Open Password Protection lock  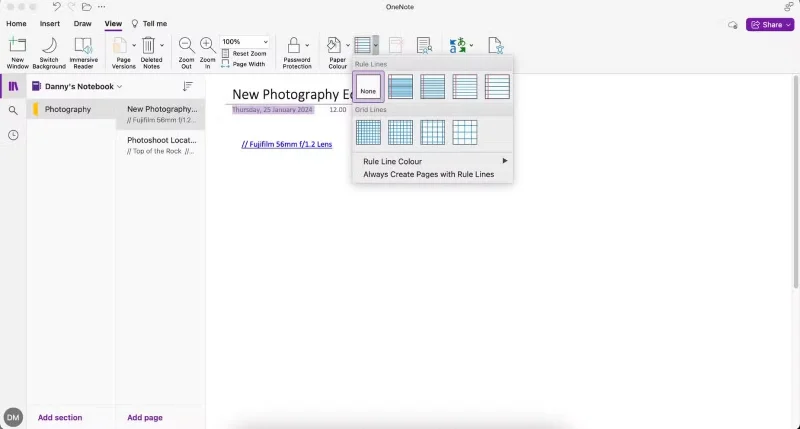[293, 45]
